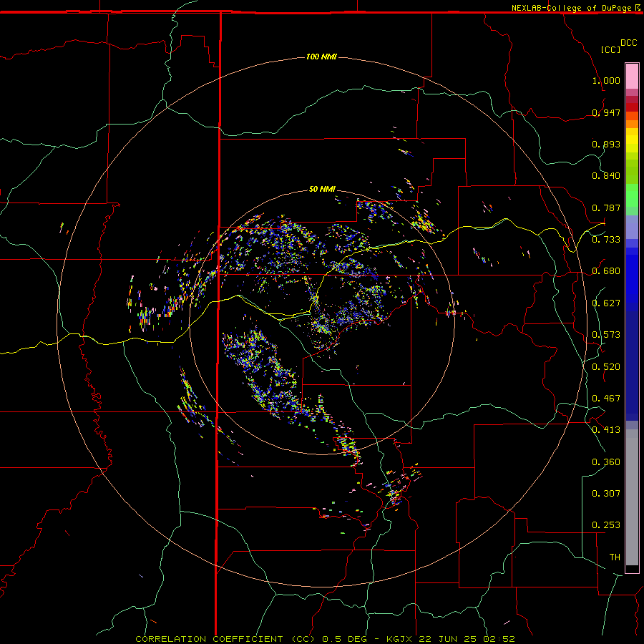
Task: Select the red colorbar segment near 0.947
Action: [x=632, y=107]
